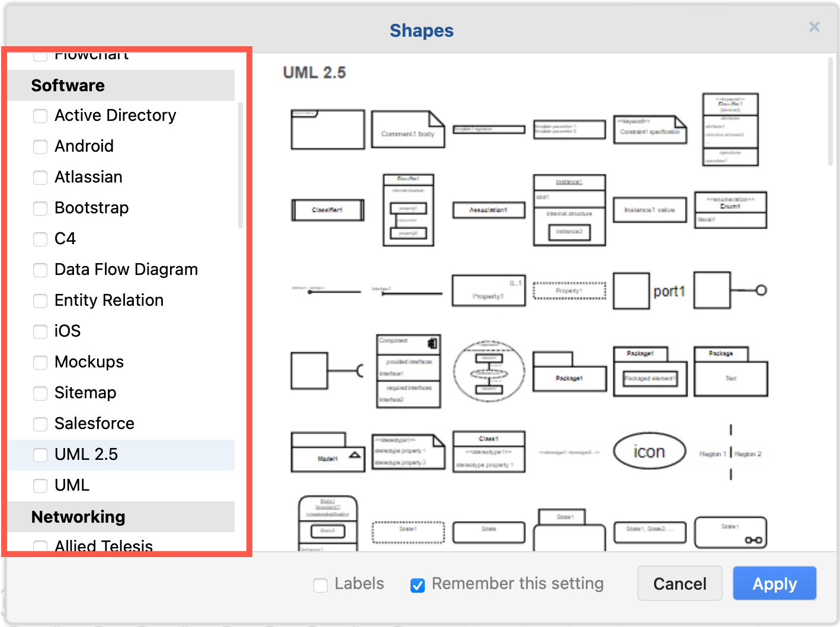Click the Enum1 enumeration shape
Screen dimensions: 840x627
(730, 209)
